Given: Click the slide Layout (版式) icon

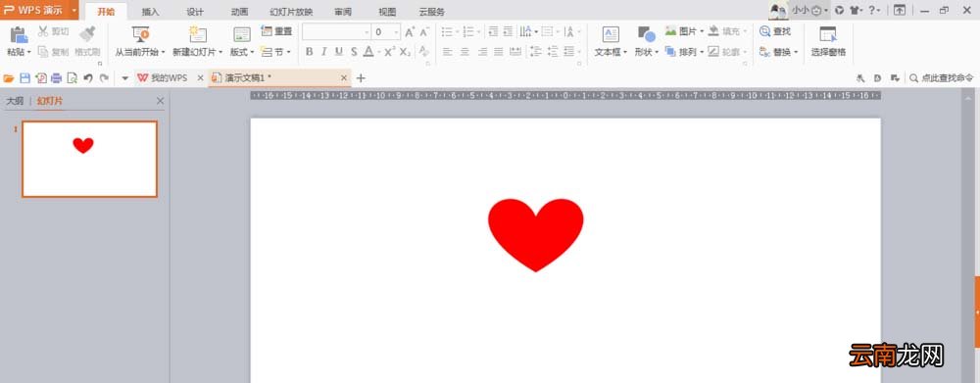Looking at the screenshot, I should pos(241,34).
